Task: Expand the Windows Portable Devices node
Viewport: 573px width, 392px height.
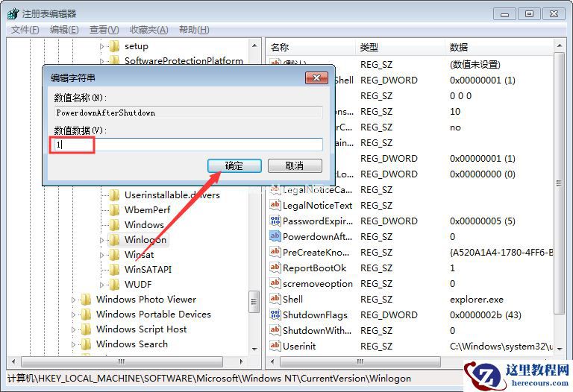Action: point(73,314)
